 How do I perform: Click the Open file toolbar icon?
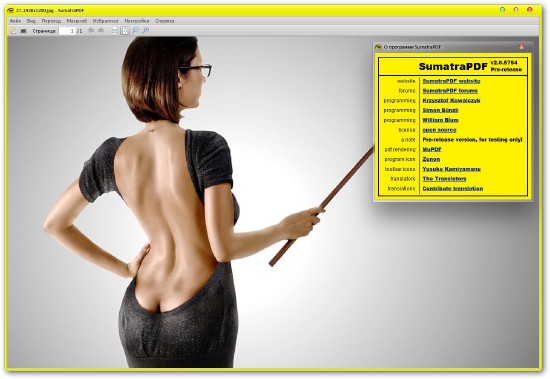[x=13, y=31]
